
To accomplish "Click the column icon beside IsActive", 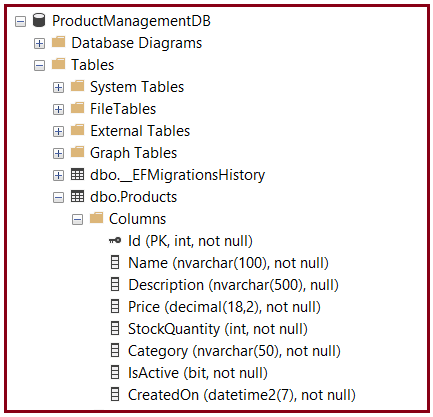I will point(115,372).
